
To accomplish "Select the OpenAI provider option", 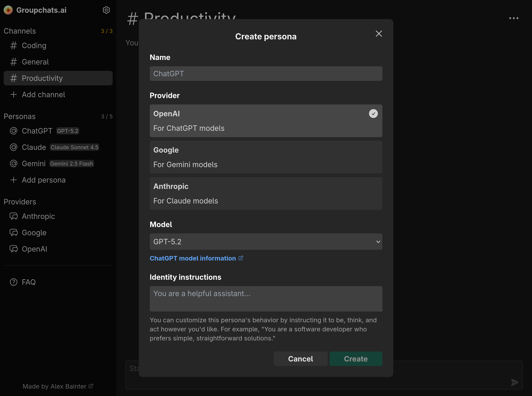I will coord(266,121).
